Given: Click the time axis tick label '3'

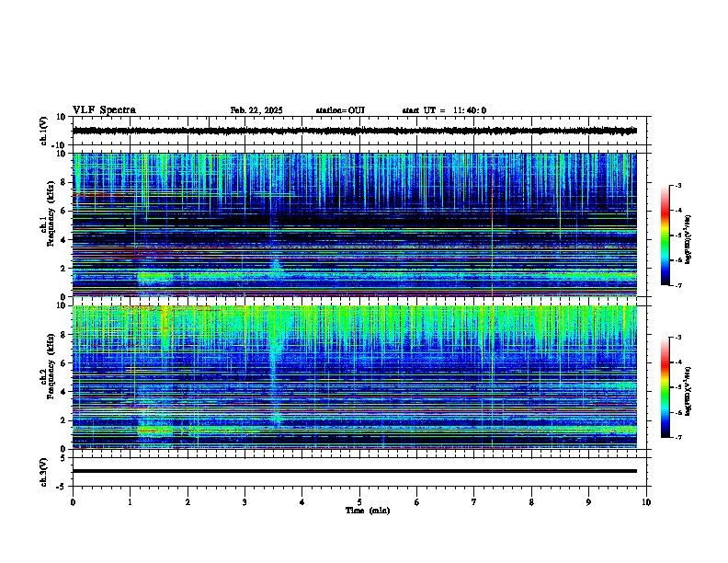Looking at the screenshot, I should click(245, 502).
